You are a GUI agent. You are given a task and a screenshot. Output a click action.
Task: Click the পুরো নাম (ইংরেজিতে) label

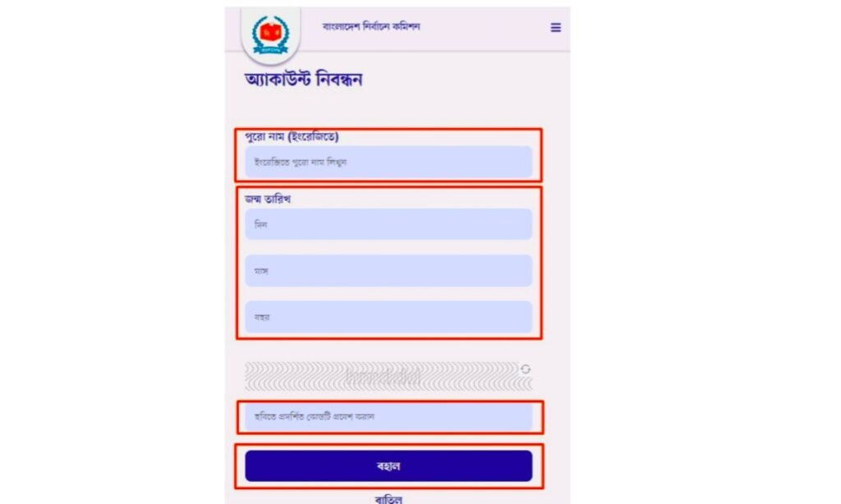pyautogui.click(x=292, y=137)
